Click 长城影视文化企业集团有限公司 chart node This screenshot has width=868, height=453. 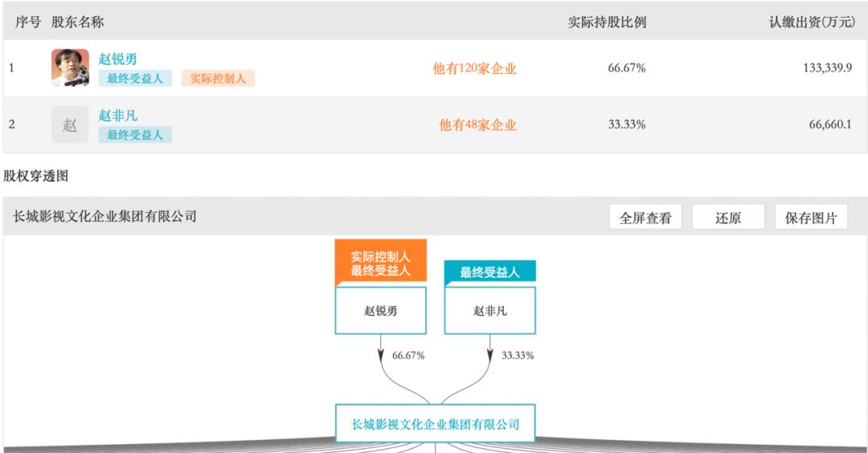tap(435, 424)
